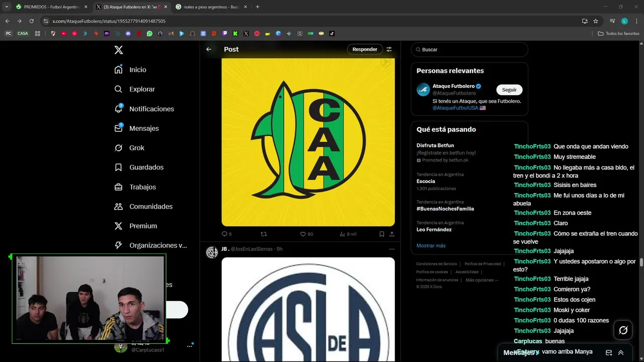
Task: Open Organizaciones verificadas in sidebar
Action: pos(150,245)
